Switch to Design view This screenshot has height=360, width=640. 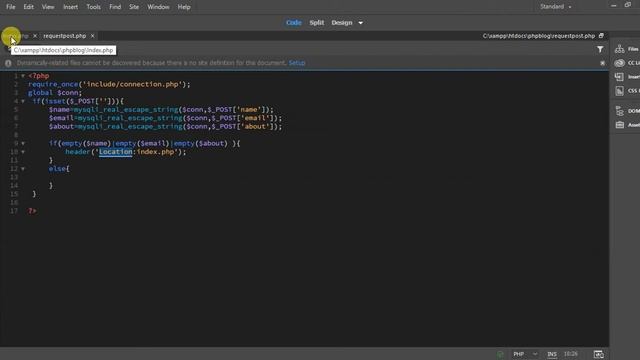pyautogui.click(x=342, y=23)
